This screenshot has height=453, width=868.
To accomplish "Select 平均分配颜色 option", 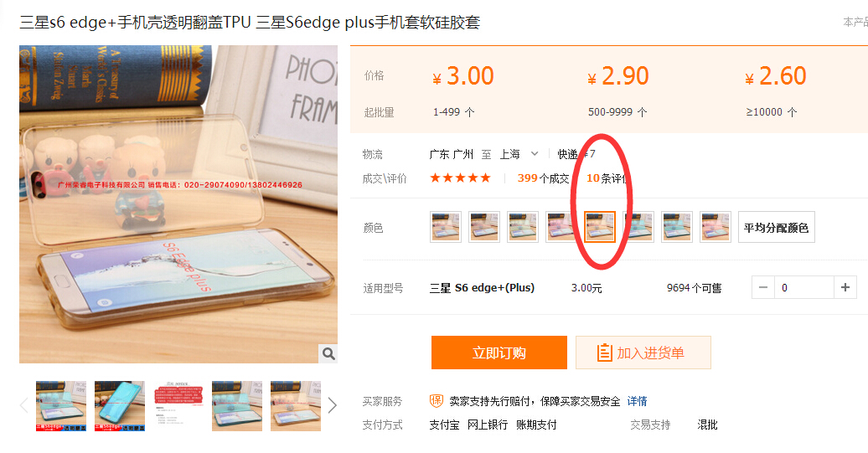I will pyautogui.click(x=776, y=227).
